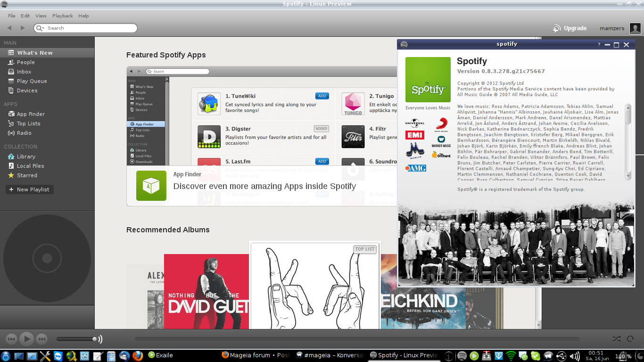Open App Finder via its sidebar icon

point(11,114)
